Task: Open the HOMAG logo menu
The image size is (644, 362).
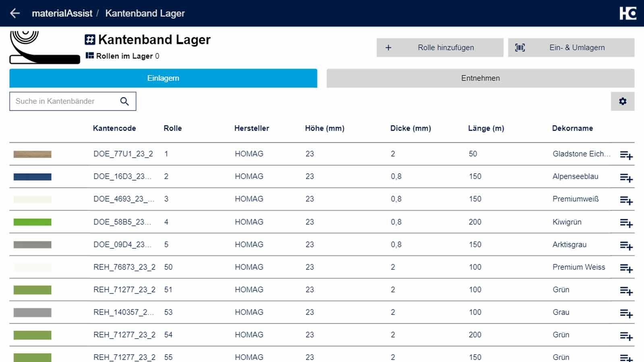Action: point(627,13)
